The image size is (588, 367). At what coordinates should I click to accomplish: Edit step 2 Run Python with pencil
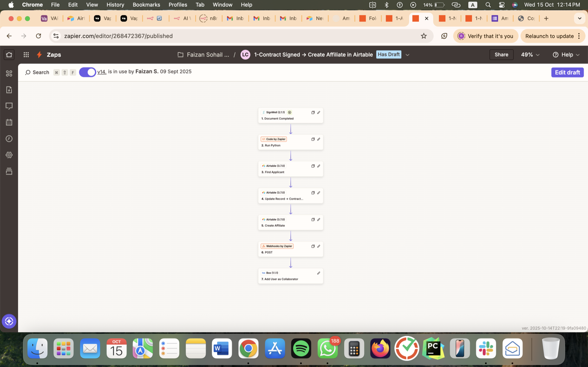pos(319,139)
